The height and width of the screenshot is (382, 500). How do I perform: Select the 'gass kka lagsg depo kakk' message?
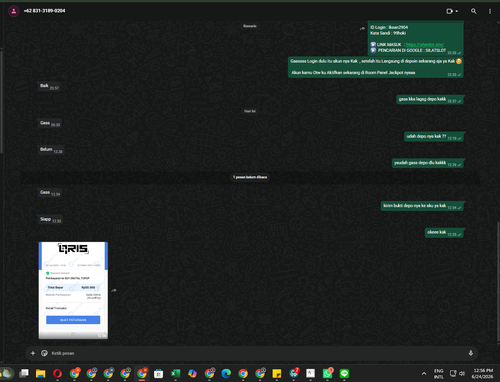click(430, 99)
